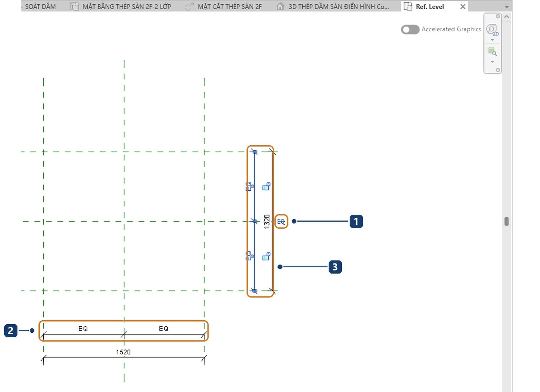The width and height of the screenshot is (540, 392).
Task: Click the section icon on MẶT CẮT tab
Action: click(x=190, y=6)
